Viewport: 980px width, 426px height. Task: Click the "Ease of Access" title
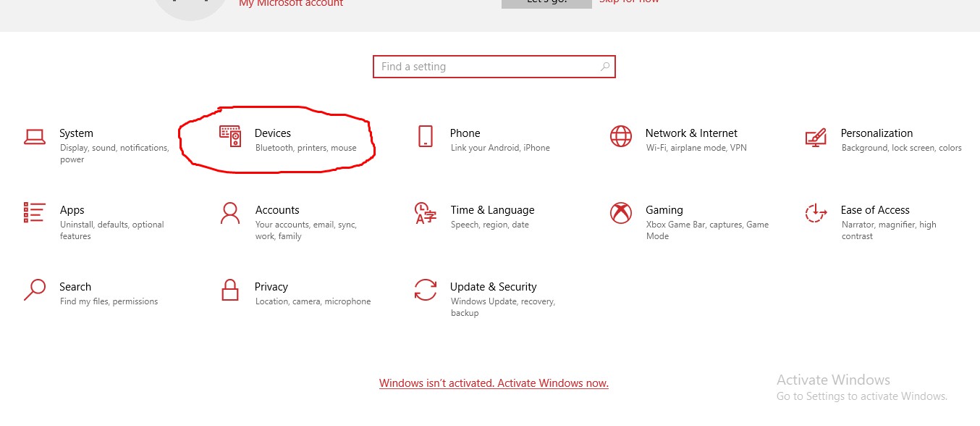[875, 210]
